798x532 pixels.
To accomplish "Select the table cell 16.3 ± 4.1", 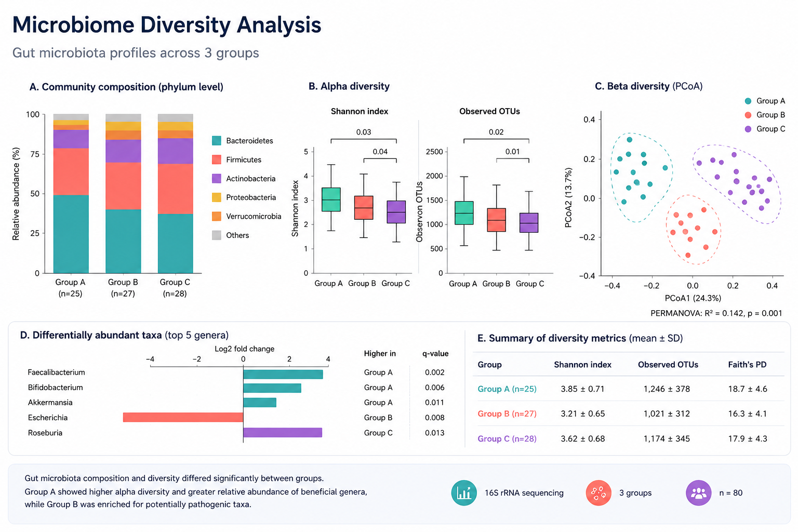I will tap(748, 414).
